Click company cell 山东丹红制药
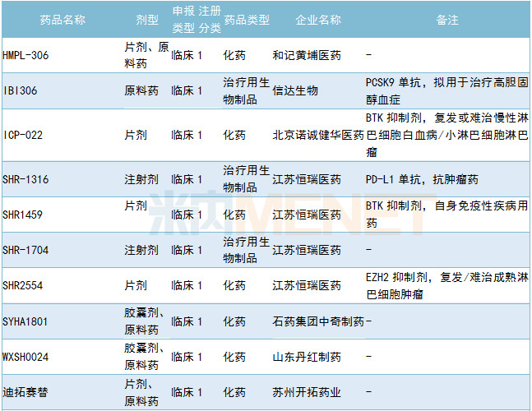The image size is (532, 411). [x=307, y=357]
